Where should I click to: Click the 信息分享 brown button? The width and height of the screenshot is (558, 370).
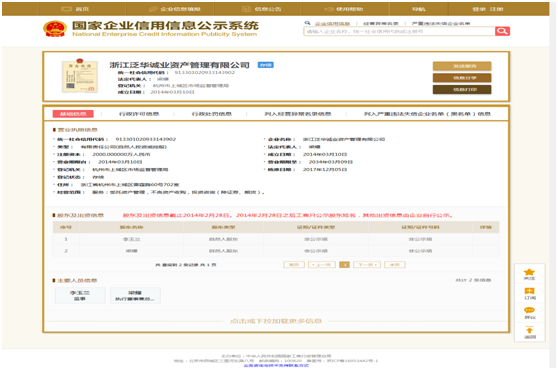click(x=462, y=78)
